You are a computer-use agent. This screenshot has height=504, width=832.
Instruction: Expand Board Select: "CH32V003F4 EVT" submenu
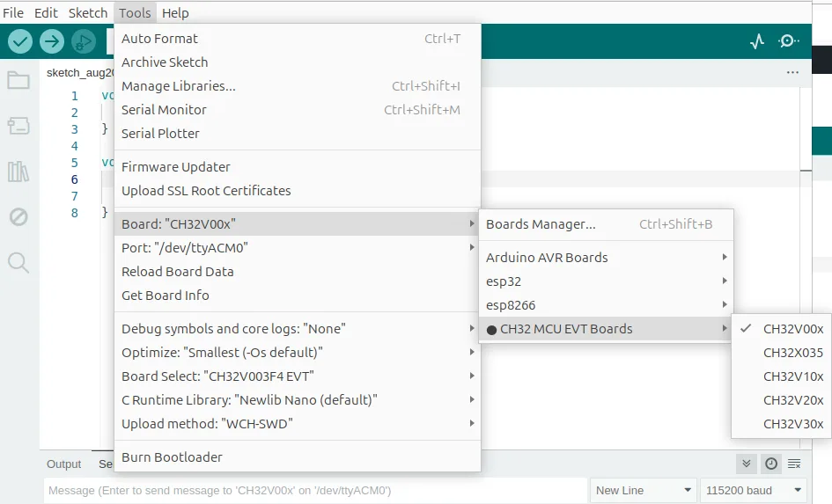click(298, 376)
